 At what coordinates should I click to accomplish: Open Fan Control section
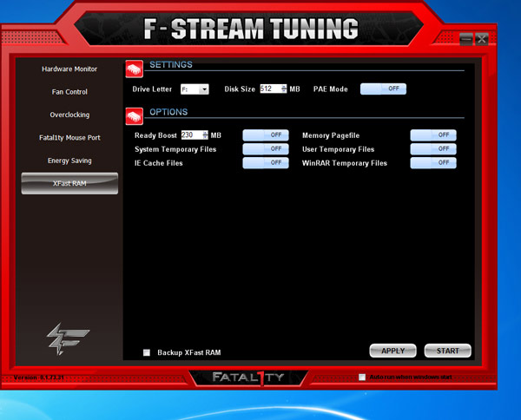(69, 92)
